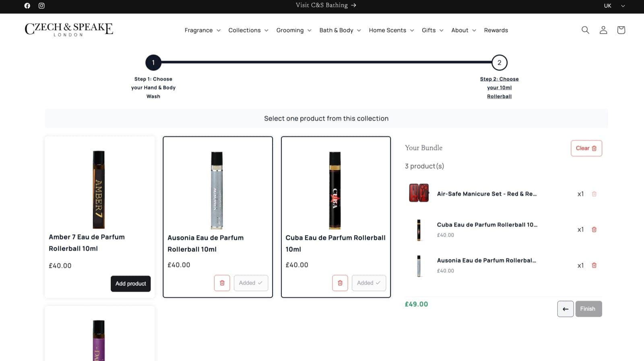The width and height of the screenshot is (644, 361).
Task: Click the manicure set thumbnail in bundle
Action: click(x=419, y=193)
